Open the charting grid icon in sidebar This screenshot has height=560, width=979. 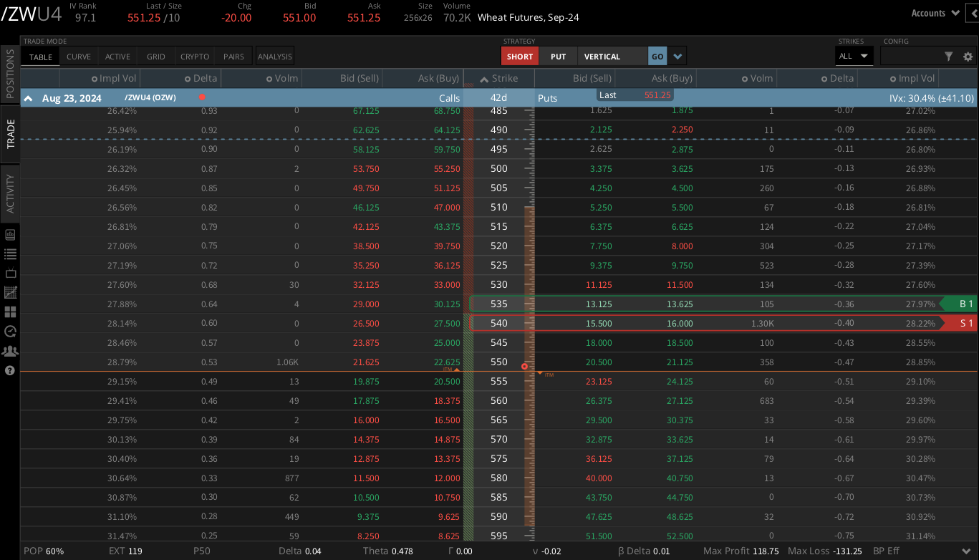pos(10,292)
